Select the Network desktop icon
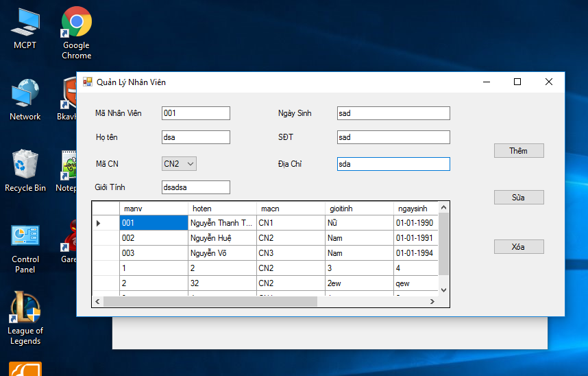 (25, 98)
